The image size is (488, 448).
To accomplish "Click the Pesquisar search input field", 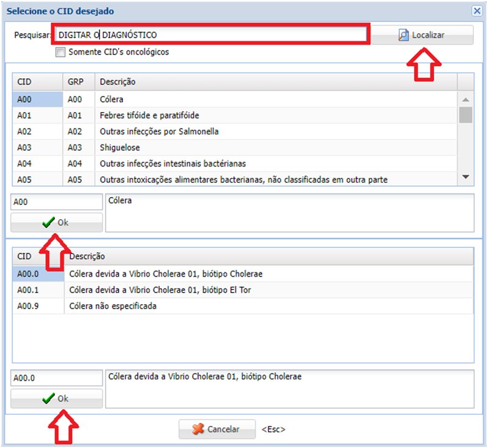I will [x=210, y=35].
